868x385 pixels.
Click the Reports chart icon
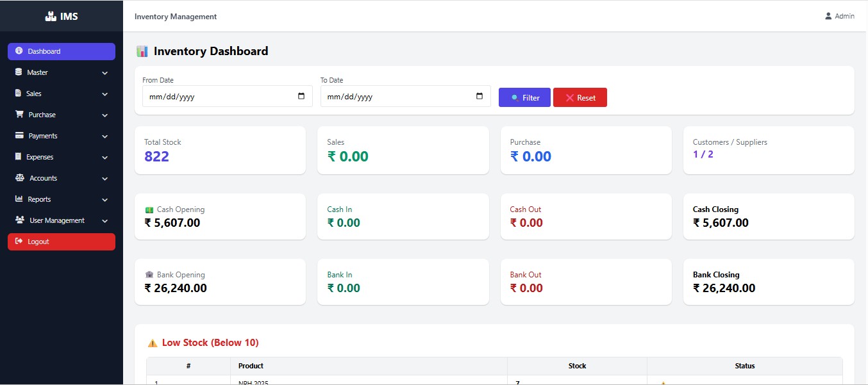[x=19, y=199]
